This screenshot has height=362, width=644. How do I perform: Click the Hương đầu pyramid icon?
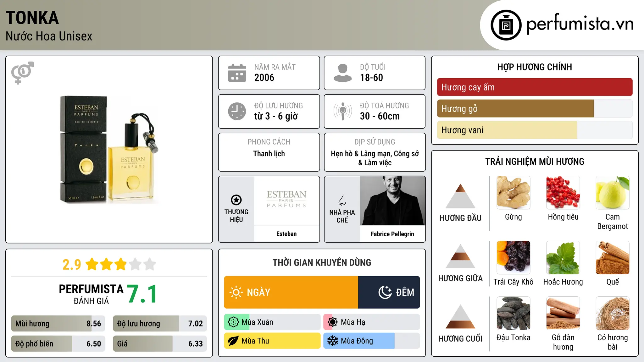pos(461,196)
